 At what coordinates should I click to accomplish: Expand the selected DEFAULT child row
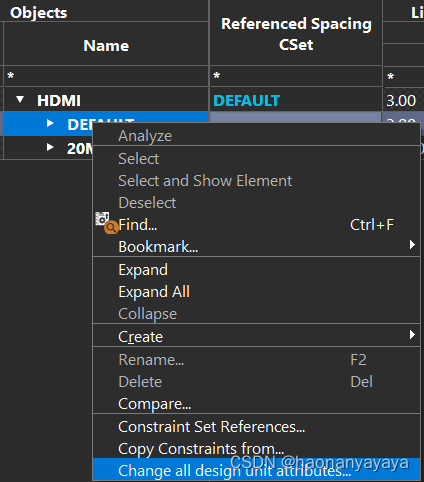50,124
